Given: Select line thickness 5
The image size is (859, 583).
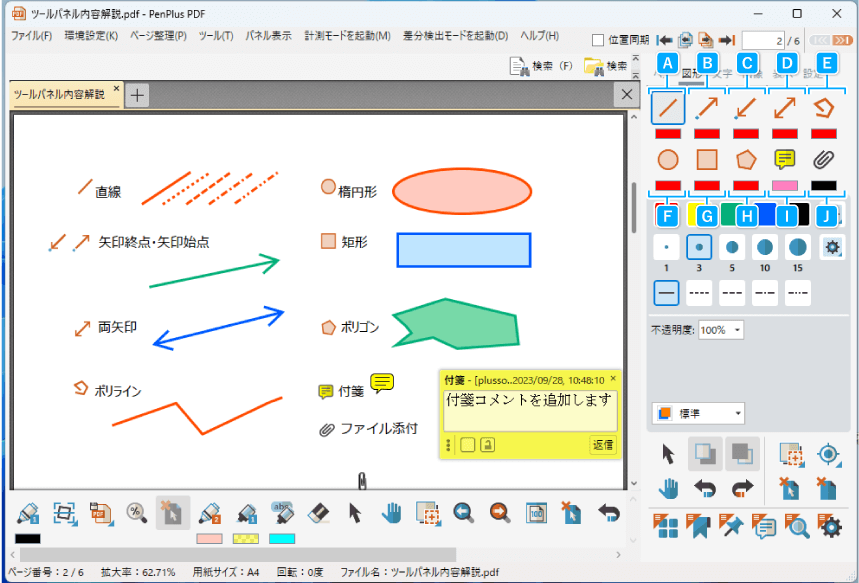Looking at the screenshot, I should click(x=730, y=246).
